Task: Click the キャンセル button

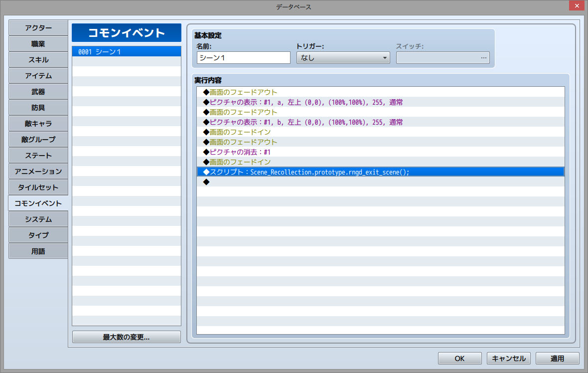Action: coord(508,359)
